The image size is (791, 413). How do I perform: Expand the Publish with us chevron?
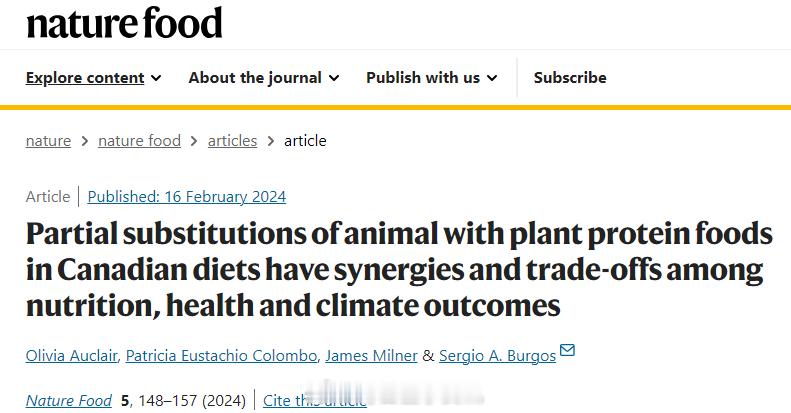click(x=492, y=78)
